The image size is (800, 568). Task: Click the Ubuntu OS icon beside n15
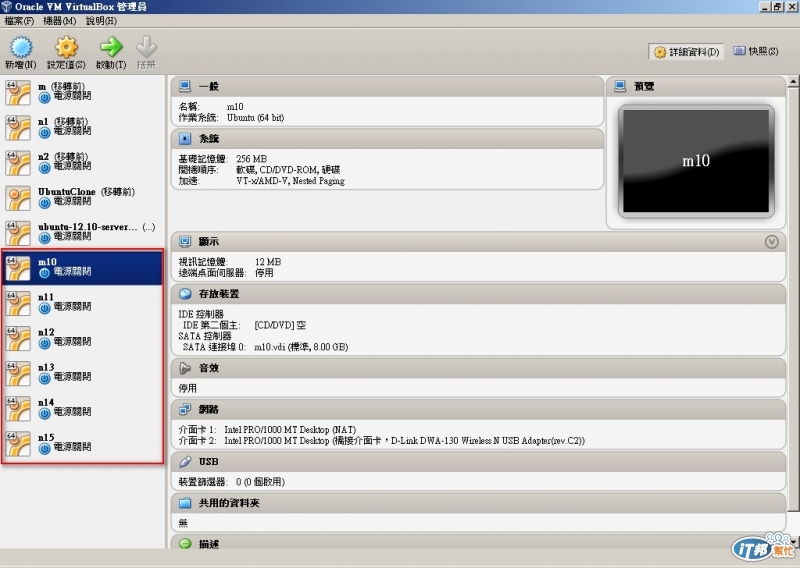[18, 444]
